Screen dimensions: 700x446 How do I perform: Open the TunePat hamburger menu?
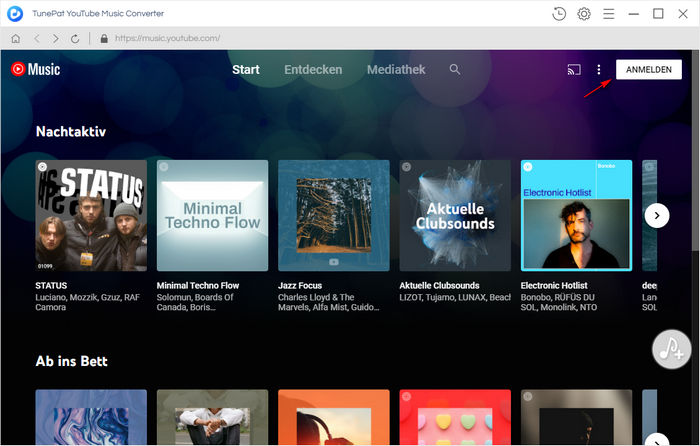pyautogui.click(x=608, y=14)
